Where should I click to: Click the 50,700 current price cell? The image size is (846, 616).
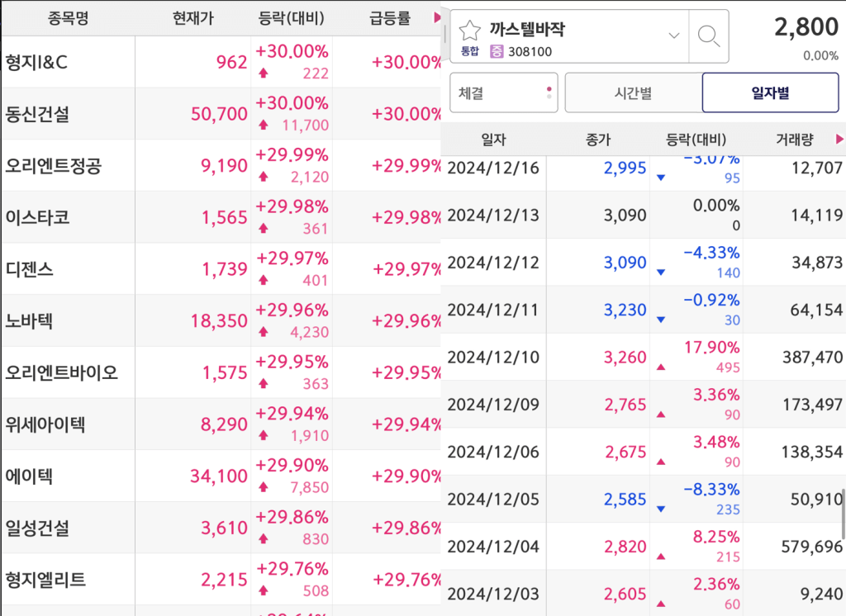pyautogui.click(x=218, y=114)
